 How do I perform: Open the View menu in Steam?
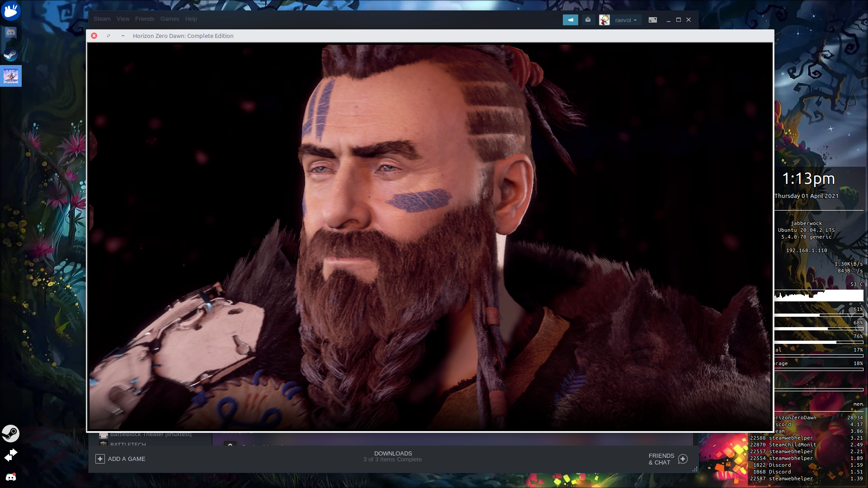point(123,19)
